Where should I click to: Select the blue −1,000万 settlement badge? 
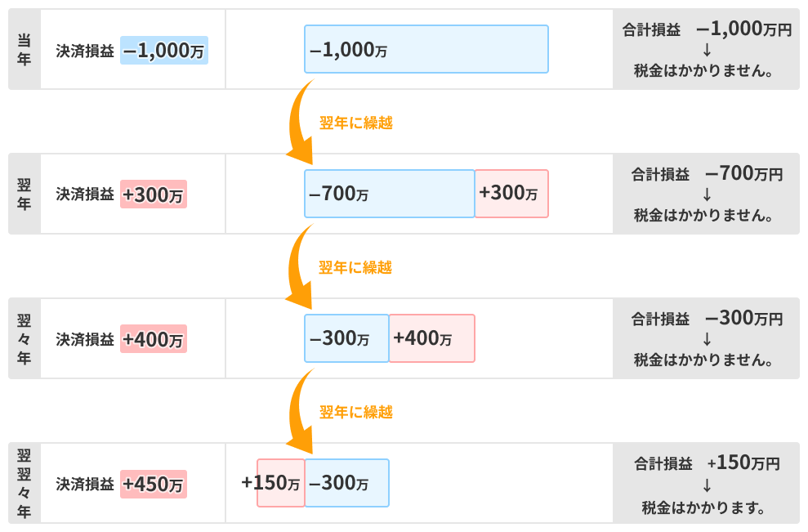[x=164, y=50]
